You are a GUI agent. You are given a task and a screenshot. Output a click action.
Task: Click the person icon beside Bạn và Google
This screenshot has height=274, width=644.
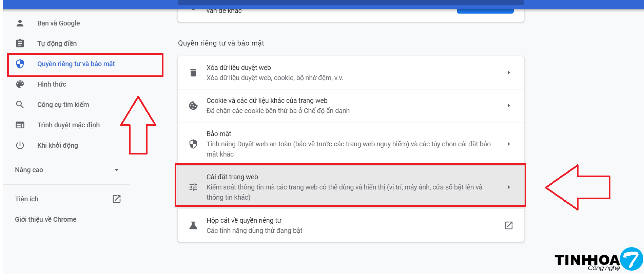click(x=20, y=23)
